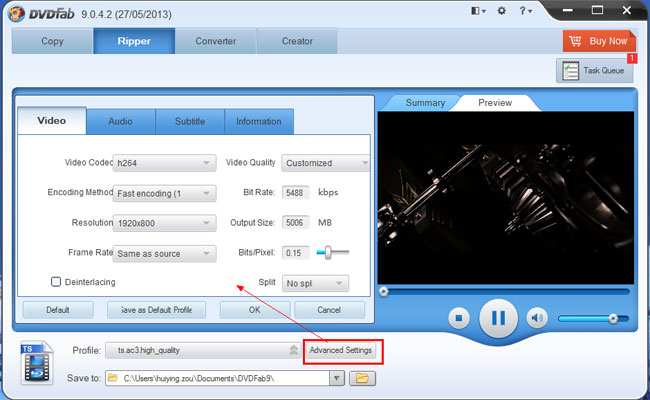Open the Information tab
The height and width of the screenshot is (400, 650).
pos(259,121)
